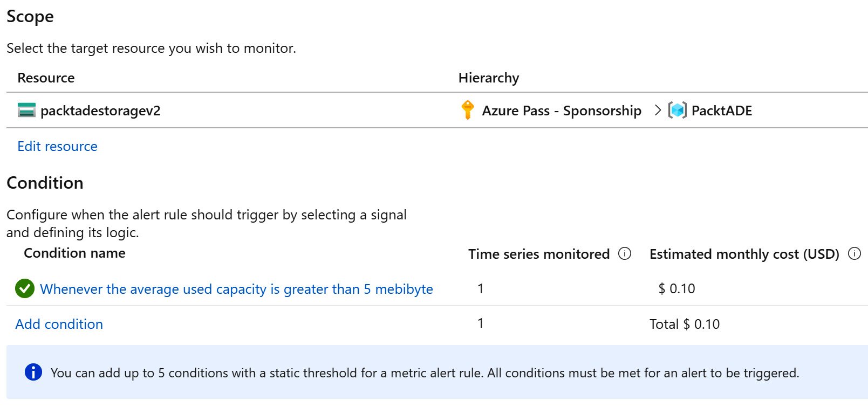Screen dimensions: 868x407
Task: Click the hierarchy chevron before PacktADE
Action: [x=658, y=110]
